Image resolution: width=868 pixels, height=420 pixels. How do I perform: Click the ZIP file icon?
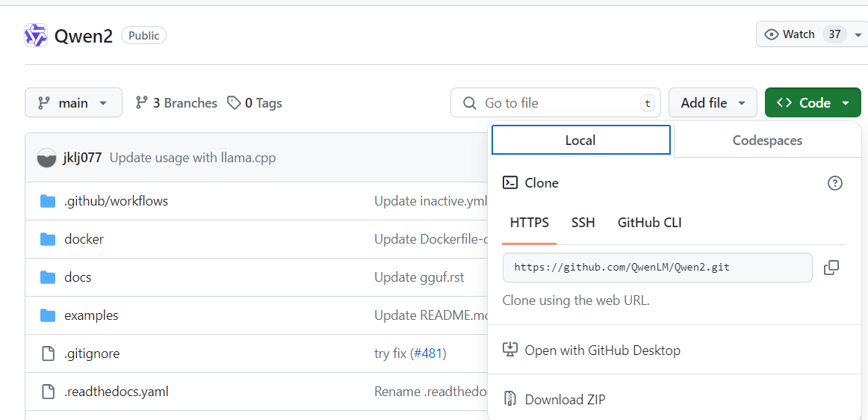click(509, 399)
